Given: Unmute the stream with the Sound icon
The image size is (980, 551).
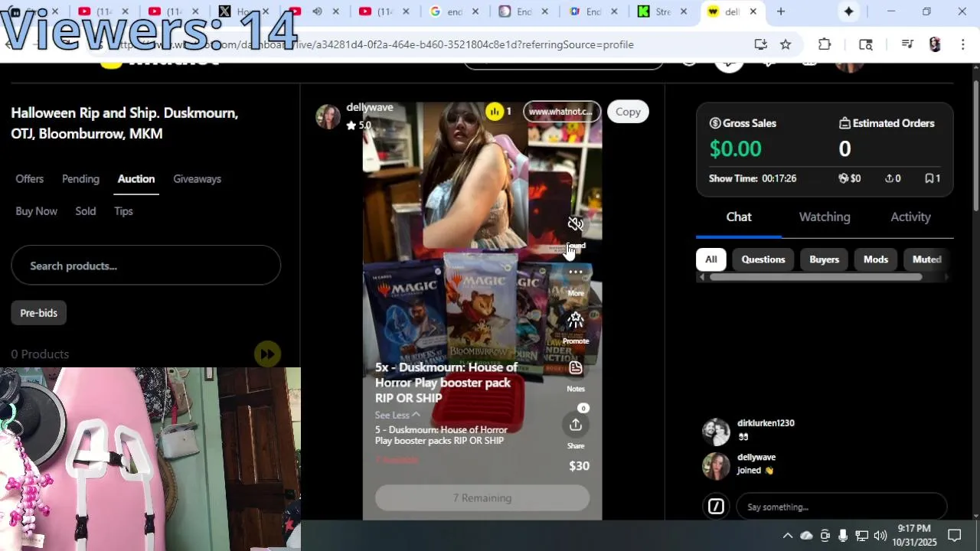Looking at the screenshot, I should (x=576, y=223).
